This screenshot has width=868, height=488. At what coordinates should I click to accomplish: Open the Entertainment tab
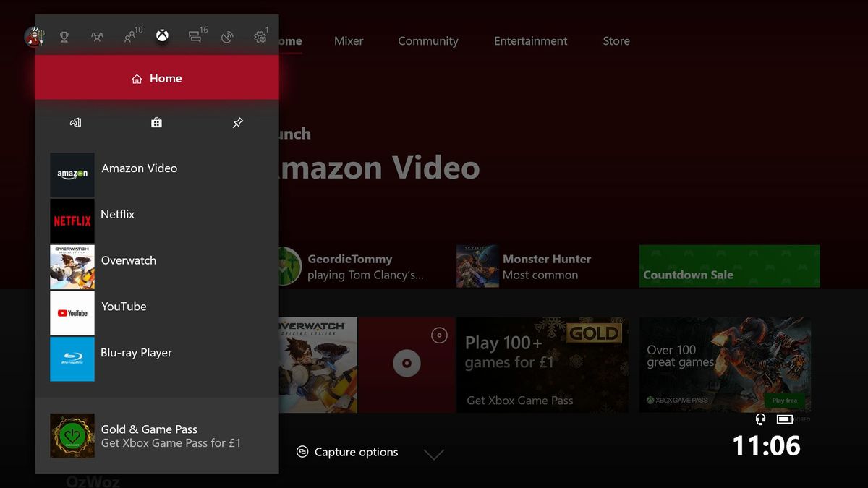point(530,41)
